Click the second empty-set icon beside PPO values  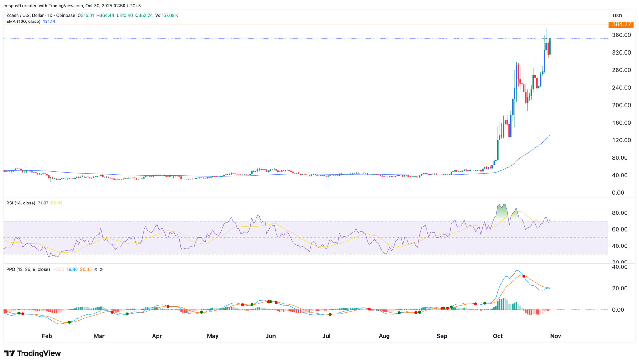tap(101, 269)
